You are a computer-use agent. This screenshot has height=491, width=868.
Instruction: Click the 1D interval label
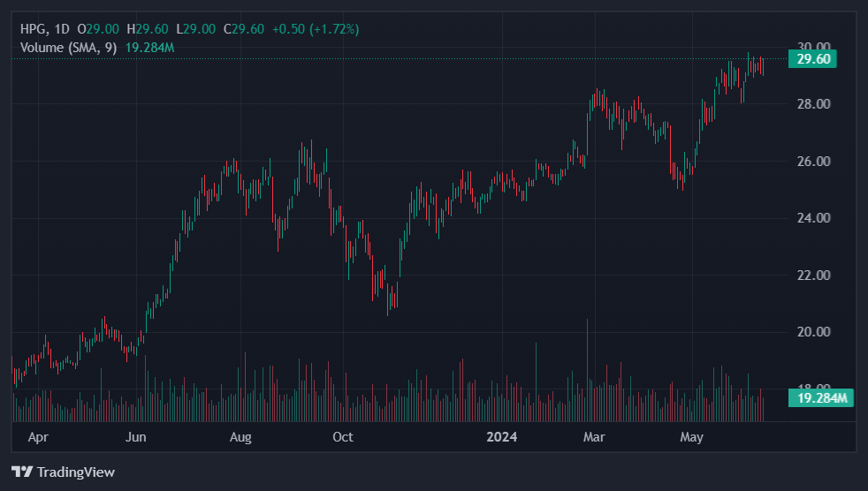point(62,29)
